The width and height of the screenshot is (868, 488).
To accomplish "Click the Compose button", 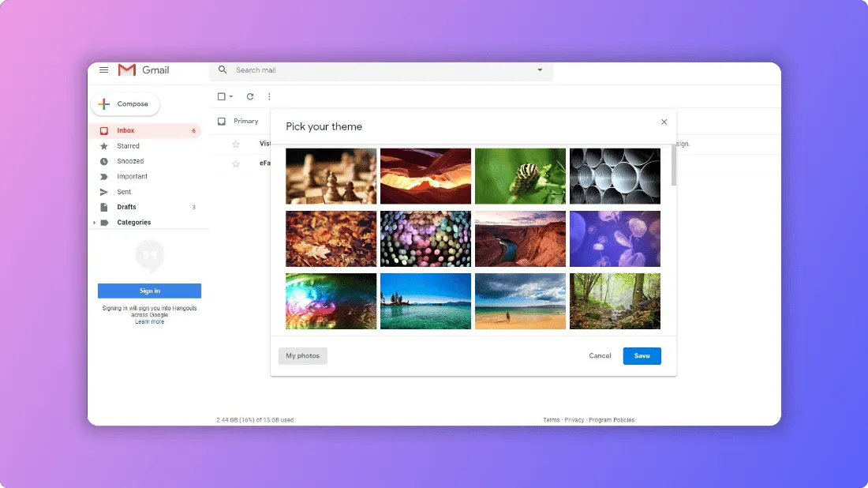I will click(x=125, y=104).
